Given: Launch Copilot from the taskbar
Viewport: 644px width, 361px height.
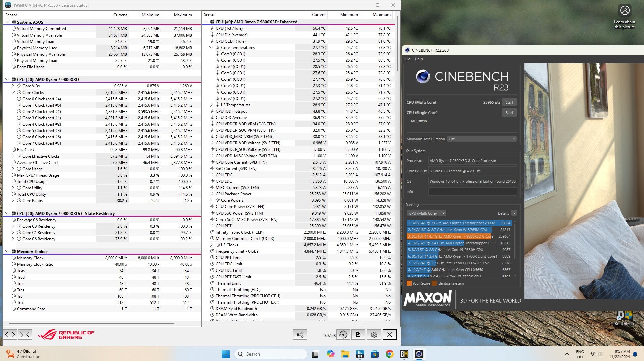Looking at the screenshot, I should tap(330, 354).
